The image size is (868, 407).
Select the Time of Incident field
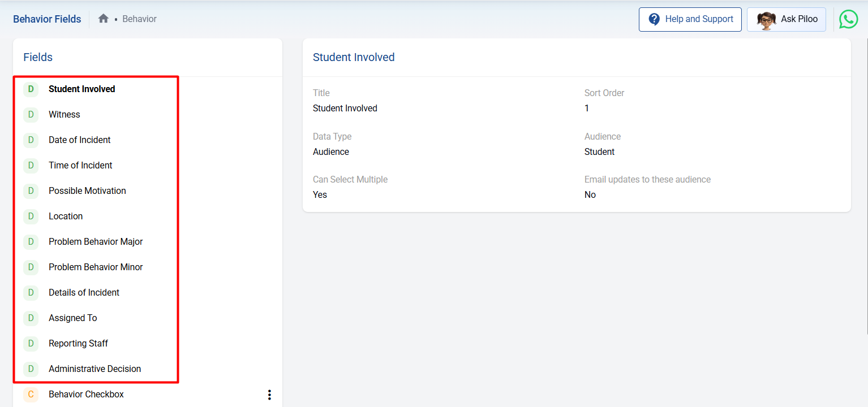[x=80, y=165]
